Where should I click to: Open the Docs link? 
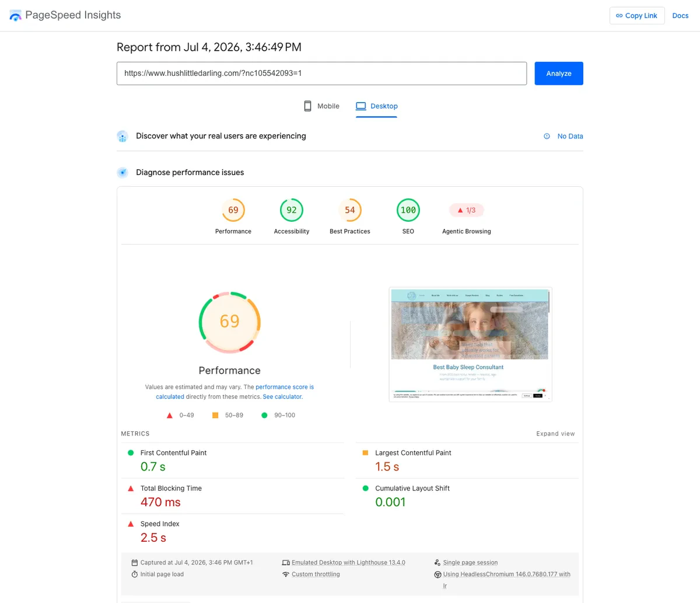680,16
